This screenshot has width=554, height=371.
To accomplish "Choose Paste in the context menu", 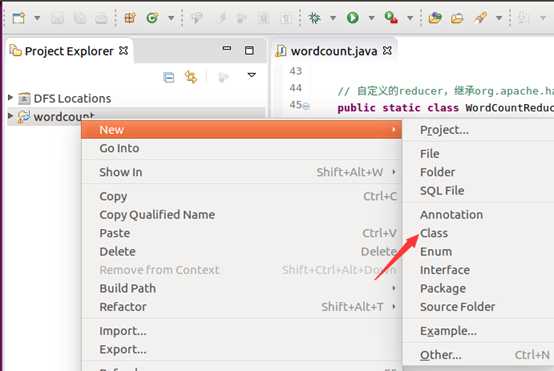I will point(241,233).
